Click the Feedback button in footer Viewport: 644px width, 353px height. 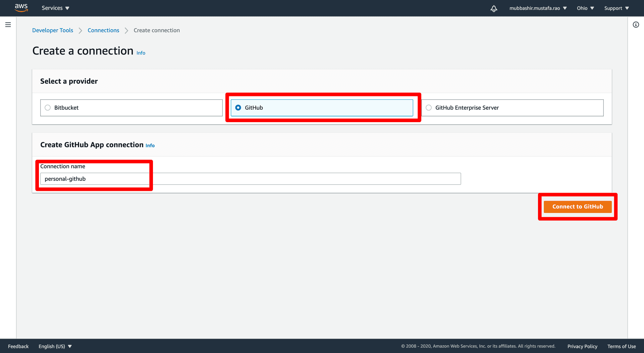18,346
